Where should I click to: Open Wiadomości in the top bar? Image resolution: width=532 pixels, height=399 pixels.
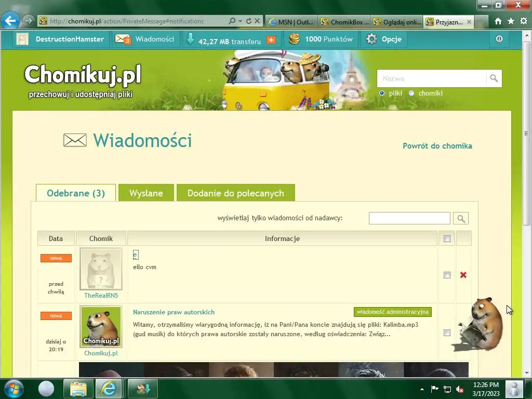point(155,39)
